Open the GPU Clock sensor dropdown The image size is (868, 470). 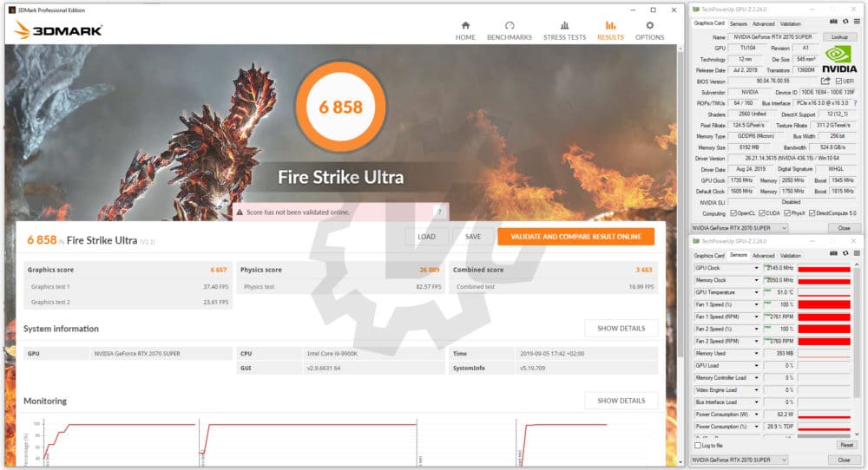[756, 268]
